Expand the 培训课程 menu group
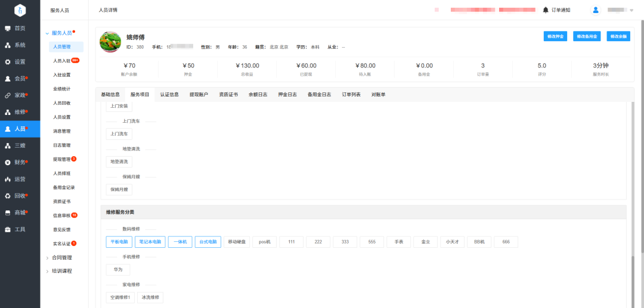 point(61,271)
